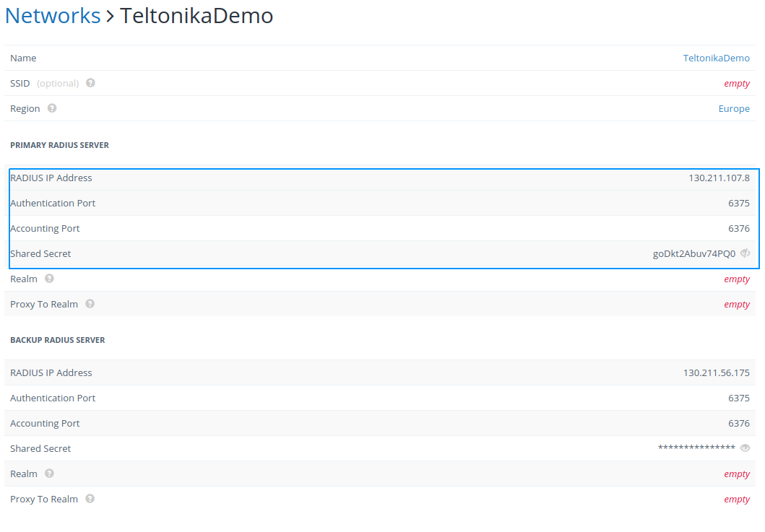Click the empty SSID value
765x532 pixels.
click(x=737, y=84)
